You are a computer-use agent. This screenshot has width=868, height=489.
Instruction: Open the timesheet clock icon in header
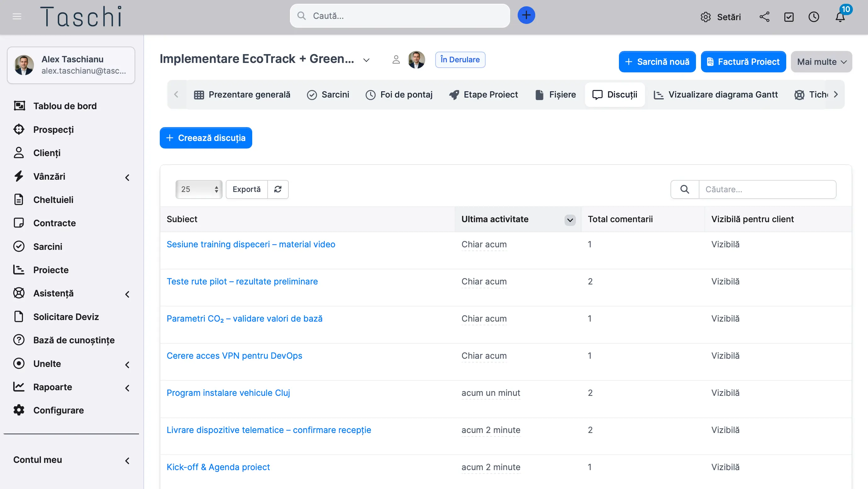point(814,17)
